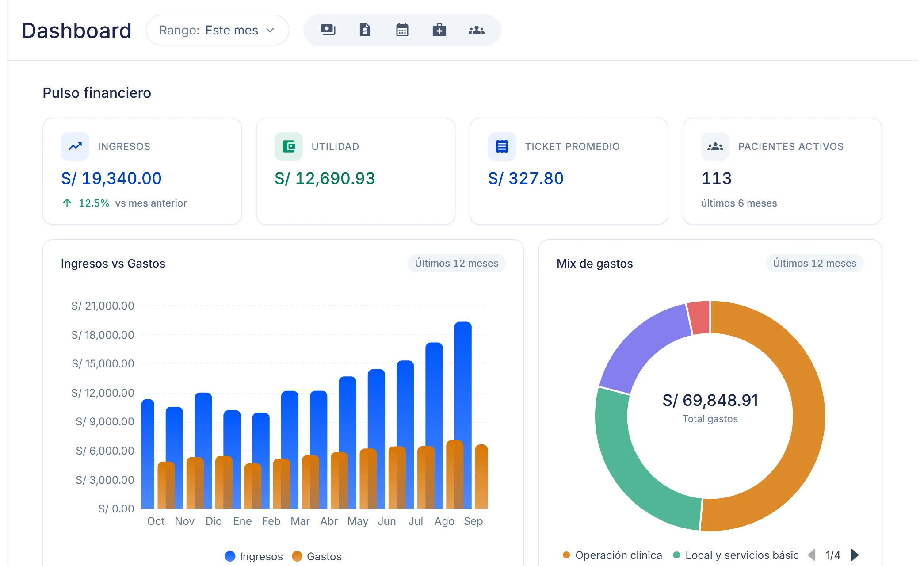Click the Pulso financiero heading
Viewport: 924px width, 566px height.
click(97, 93)
